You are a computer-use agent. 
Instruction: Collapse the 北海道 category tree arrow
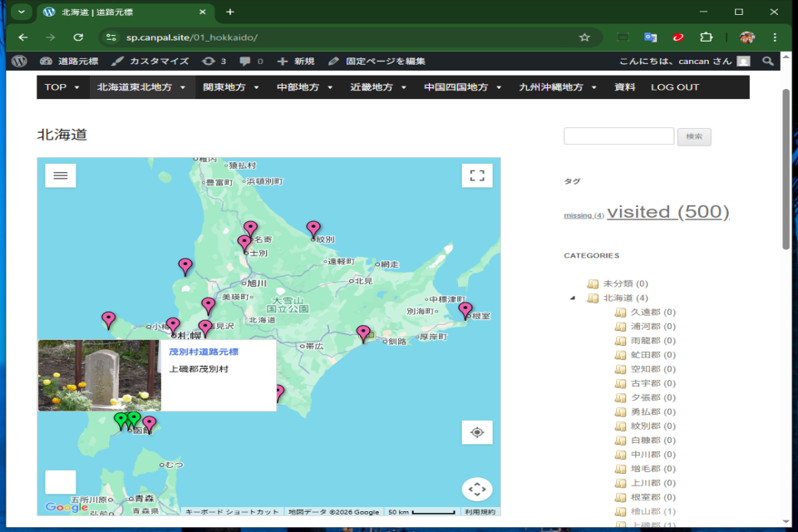[573, 298]
